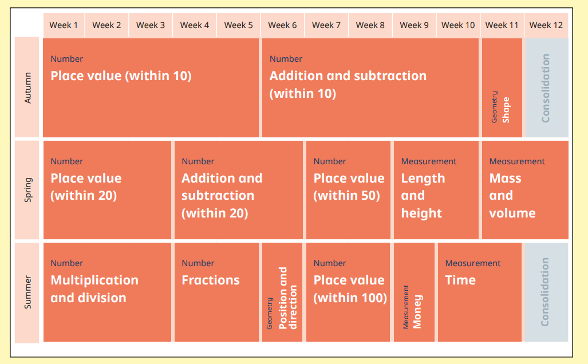Open Addition and subtraction (within 20) block
This screenshot has width=588, height=364.
pyautogui.click(x=238, y=189)
